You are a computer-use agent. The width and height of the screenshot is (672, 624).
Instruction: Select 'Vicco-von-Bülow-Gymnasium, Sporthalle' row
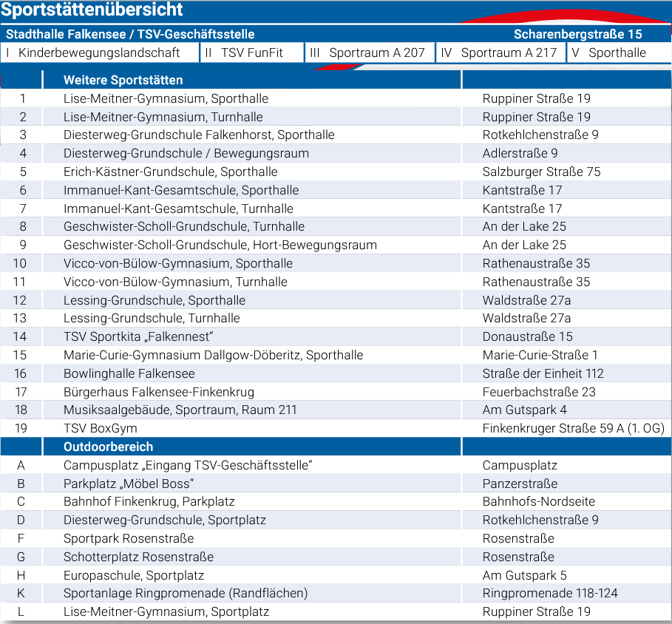[x=336, y=263]
